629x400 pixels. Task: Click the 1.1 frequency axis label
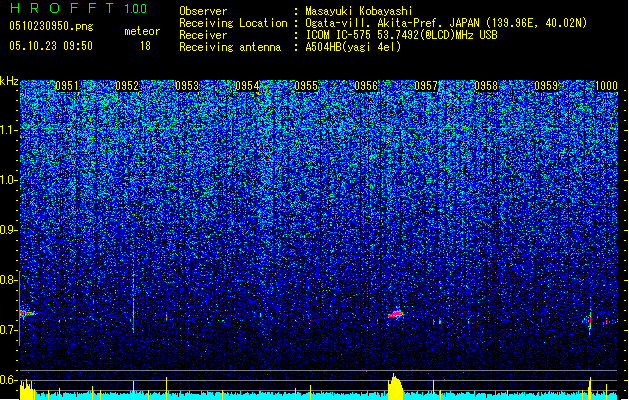(x=8, y=130)
